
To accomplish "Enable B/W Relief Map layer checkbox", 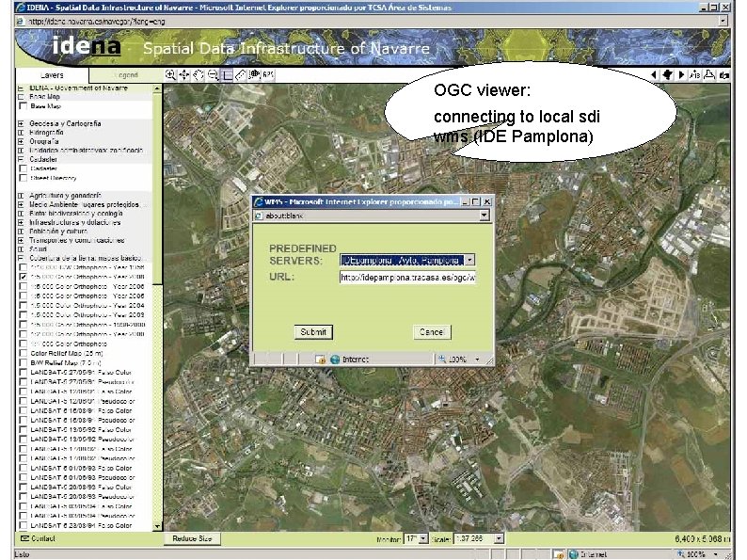I will 23,362.
